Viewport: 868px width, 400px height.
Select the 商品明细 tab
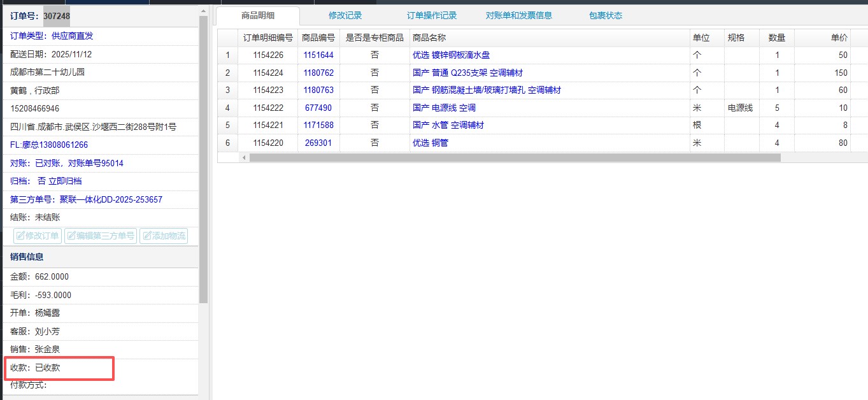pos(258,16)
